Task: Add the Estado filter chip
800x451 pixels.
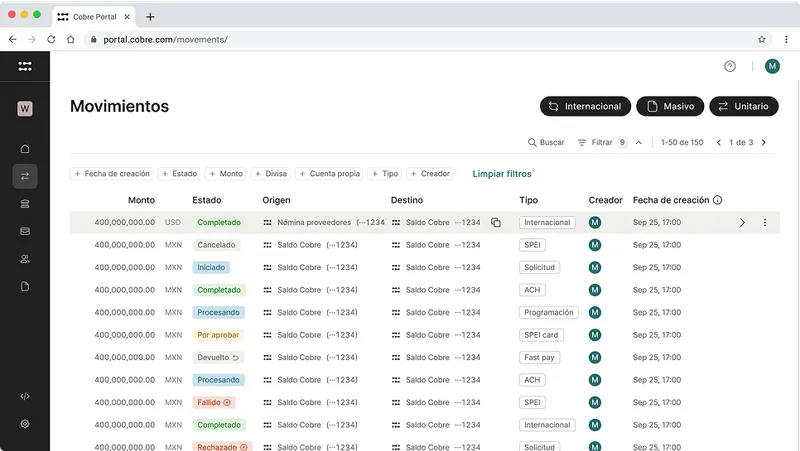Action: pyautogui.click(x=179, y=173)
